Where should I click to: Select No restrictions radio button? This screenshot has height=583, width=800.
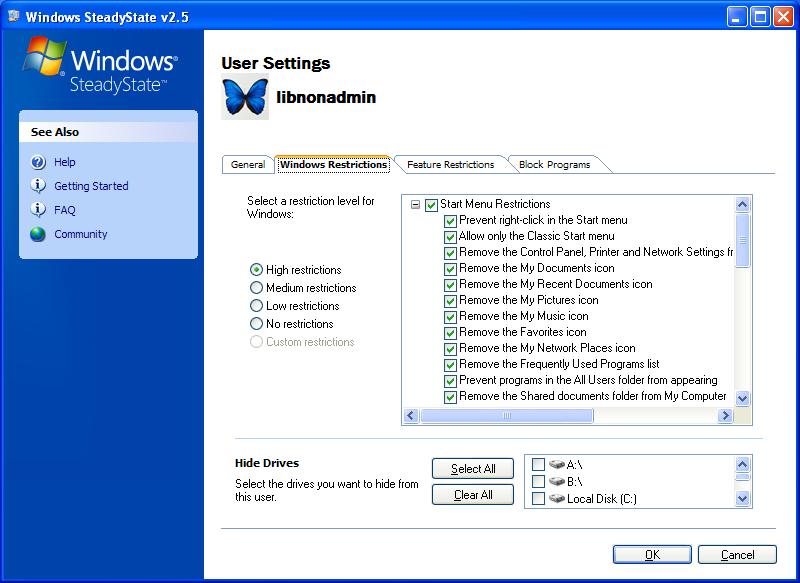pos(257,323)
